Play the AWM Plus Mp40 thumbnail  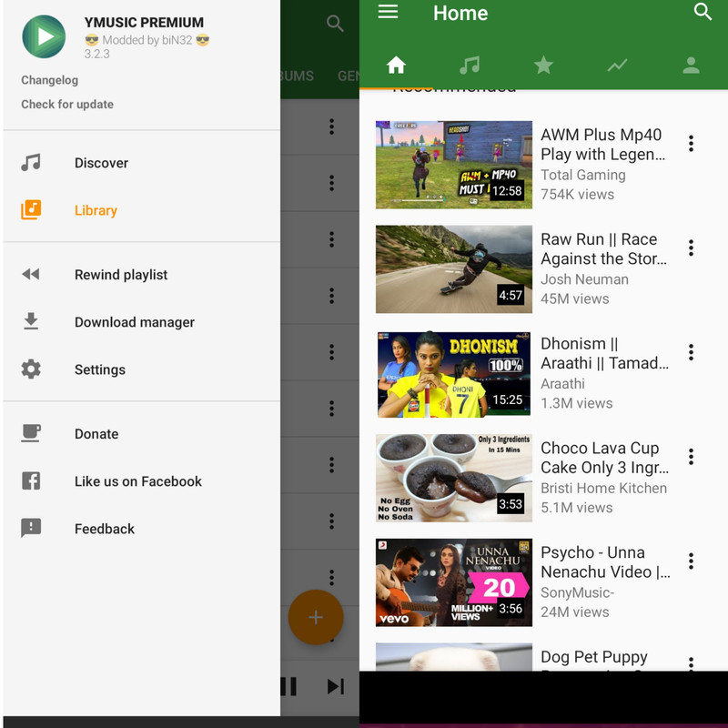(453, 165)
